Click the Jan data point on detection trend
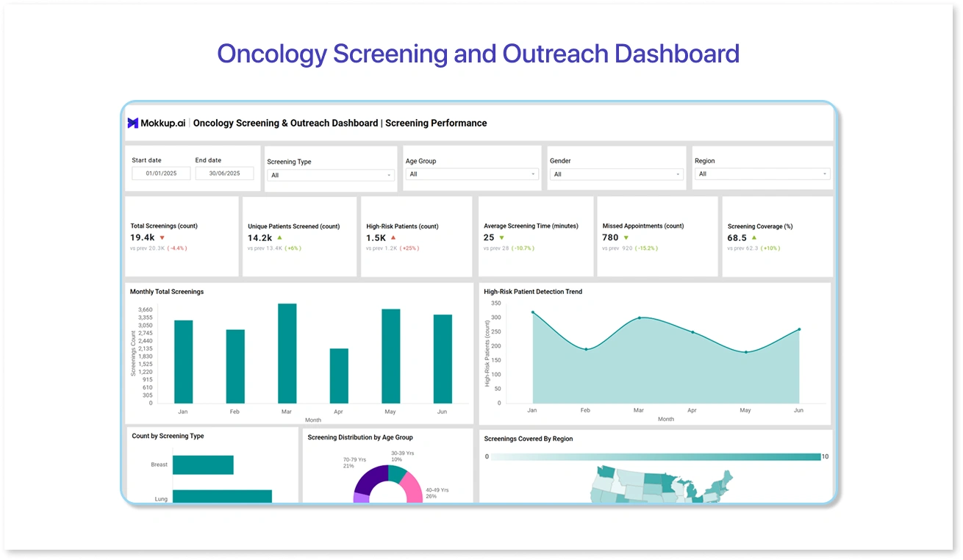The image size is (963, 560). coord(532,312)
